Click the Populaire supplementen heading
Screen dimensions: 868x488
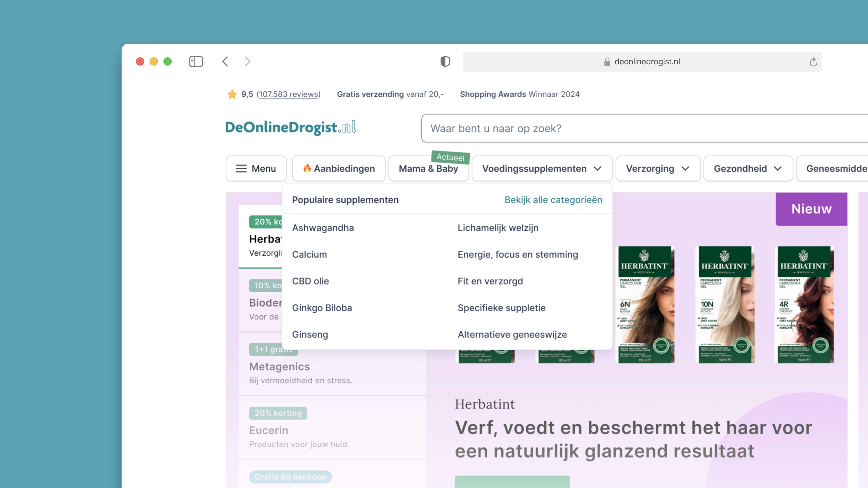coord(345,200)
